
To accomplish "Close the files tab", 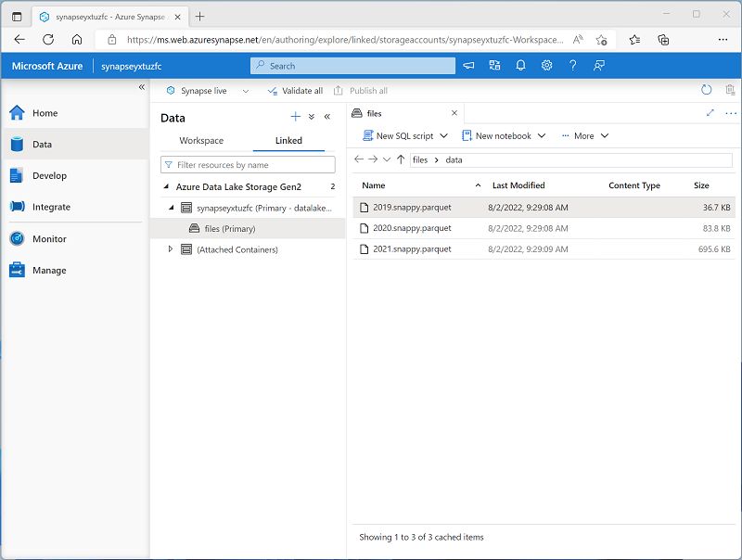I will (454, 113).
